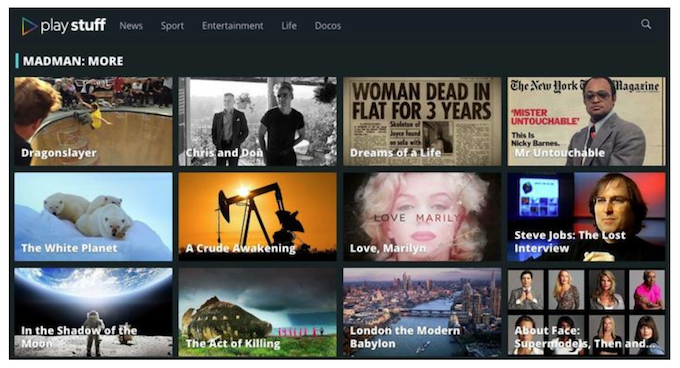This screenshot has height=368, width=680.
Task: Select London the Modern Babylon thumbnail
Action: click(422, 312)
